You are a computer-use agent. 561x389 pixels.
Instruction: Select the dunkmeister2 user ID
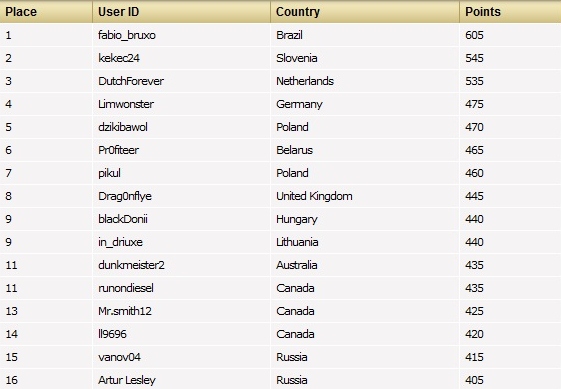(x=131, y=265)
